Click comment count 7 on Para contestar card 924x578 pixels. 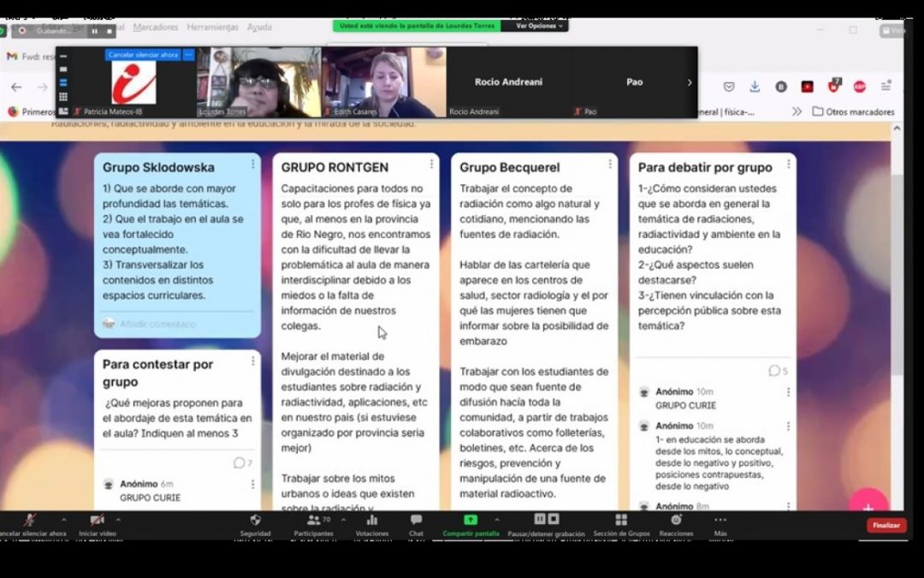243,463
